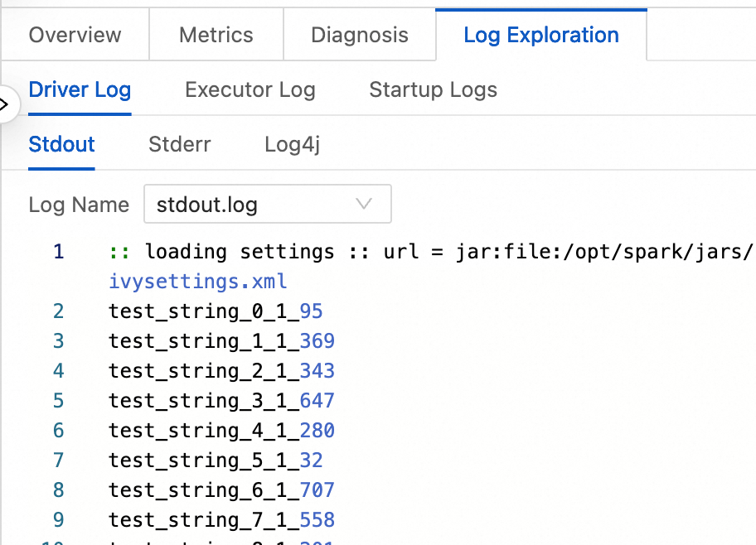The image size is (756, 545).
Task: Click the stdout.log dropdown chevron
Action: click(x=363, y=205)
